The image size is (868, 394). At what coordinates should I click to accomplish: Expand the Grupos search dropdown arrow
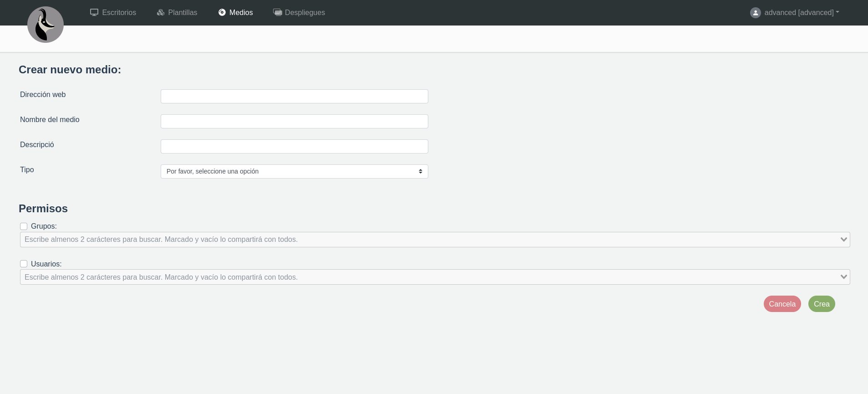pyautogui.click(x=843, y=240)
